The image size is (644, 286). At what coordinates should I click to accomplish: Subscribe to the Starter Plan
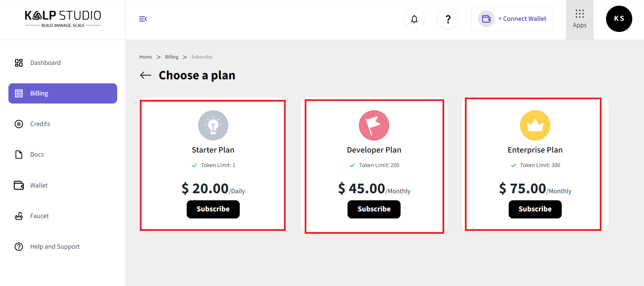point(213,209)
